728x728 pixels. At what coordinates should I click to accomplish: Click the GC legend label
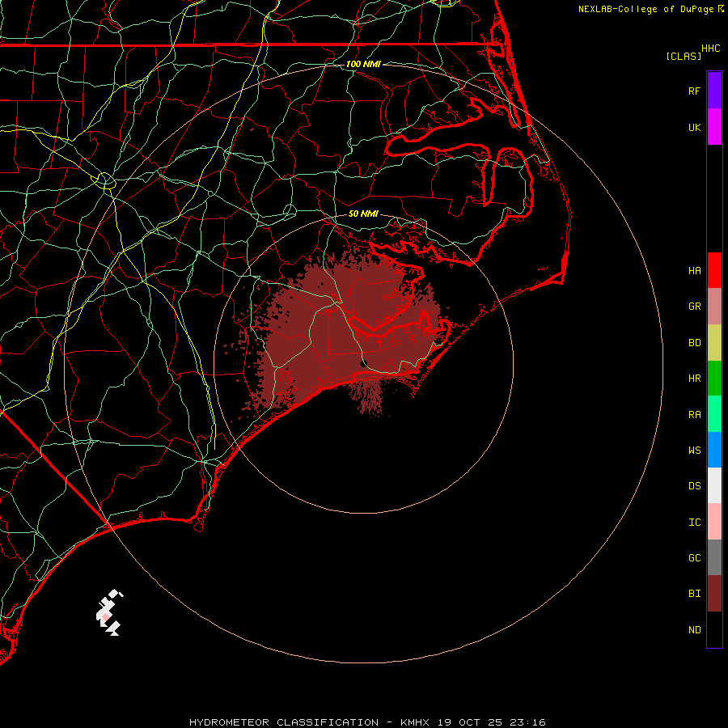(695, 558)
